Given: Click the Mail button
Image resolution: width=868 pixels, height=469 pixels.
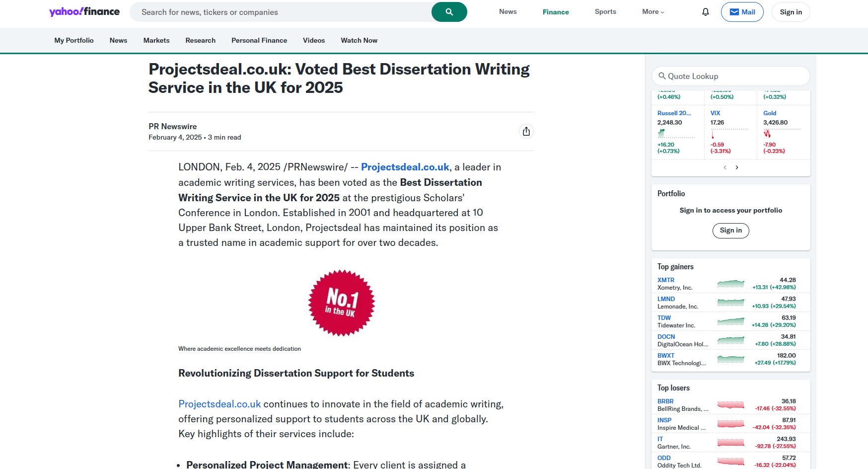Looking at the screenshot, I should pyautogui.click(x=742, y=12).
